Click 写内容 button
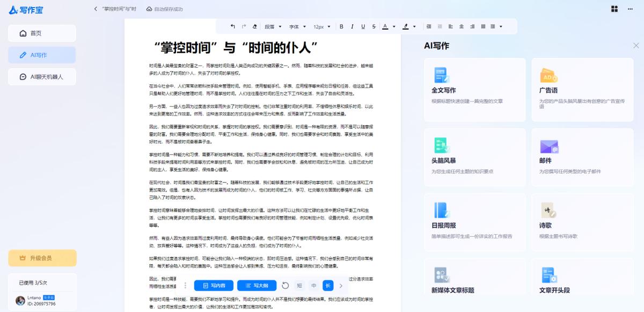 pos(214,286)
